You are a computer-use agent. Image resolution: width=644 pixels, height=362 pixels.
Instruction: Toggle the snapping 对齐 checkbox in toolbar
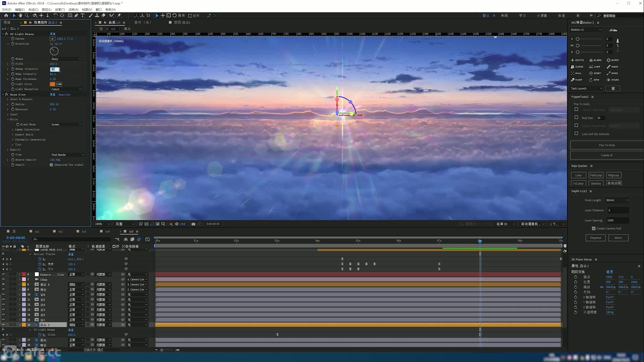[x=190, y=16]
